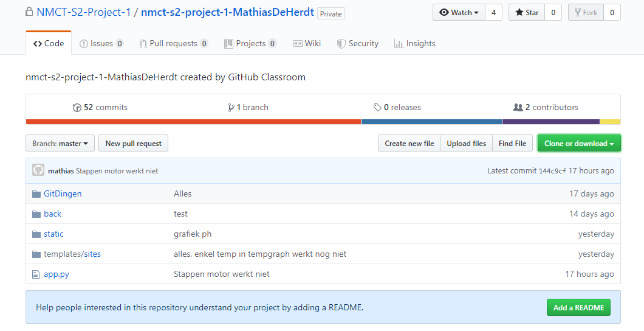Click the Wiki book icon
This screenshot has width=644, height=331.
tap(298, 44)
